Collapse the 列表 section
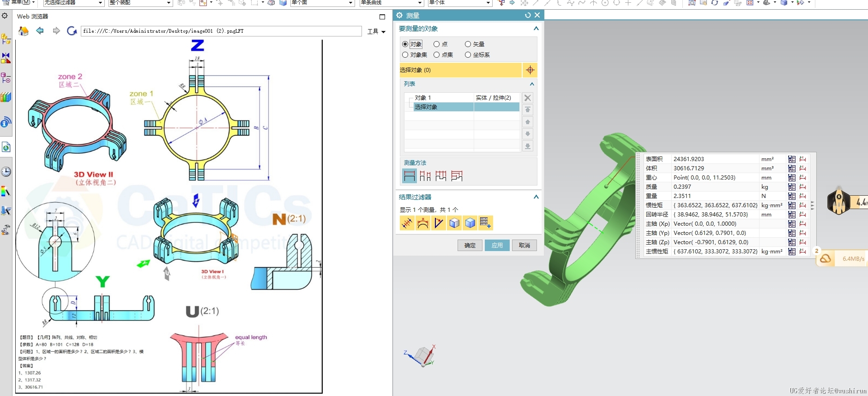The width and height of the screenshot is (868, 396). coord(532,84)
